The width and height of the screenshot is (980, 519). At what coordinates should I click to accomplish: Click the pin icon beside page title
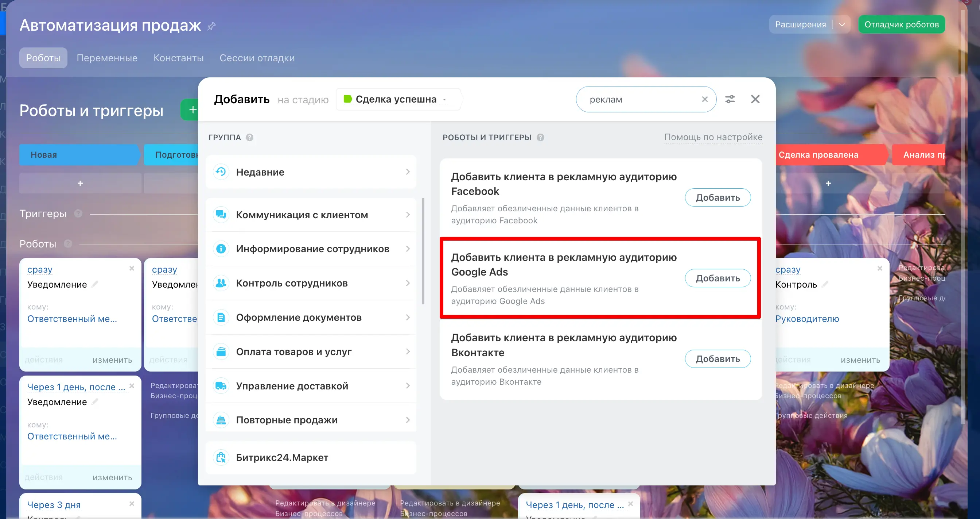[x=211, y=26]
